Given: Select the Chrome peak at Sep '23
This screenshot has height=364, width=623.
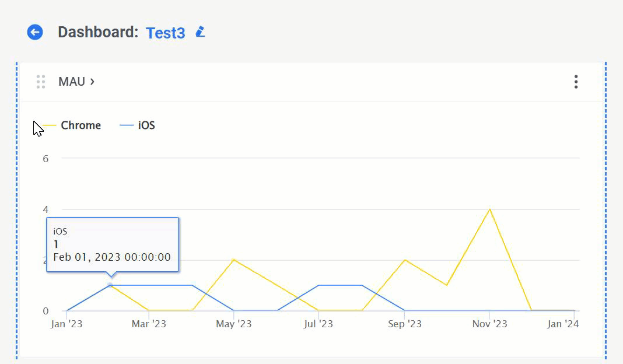Looking at the screenshot, I should pyautogui.click(x=404, y=260).
